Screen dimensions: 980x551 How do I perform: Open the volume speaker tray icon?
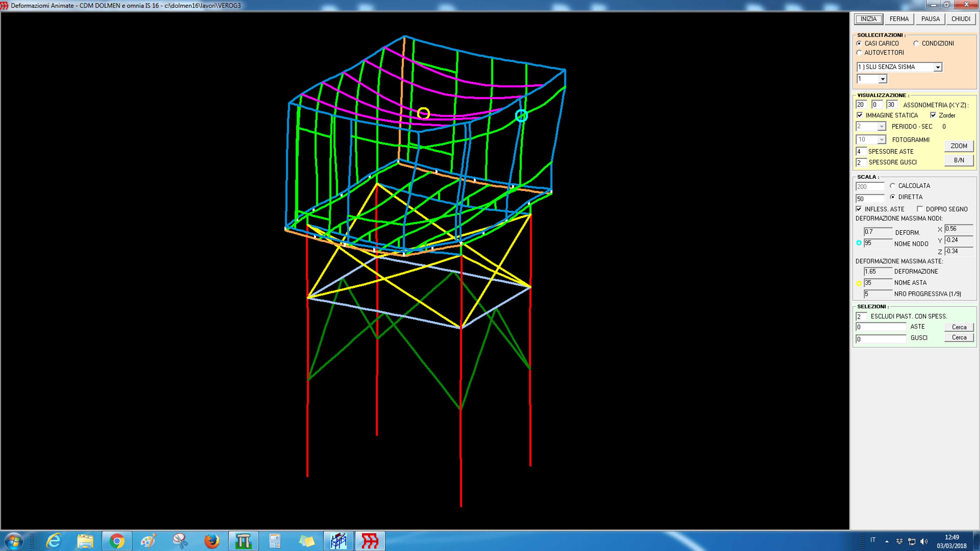point(924,541)
